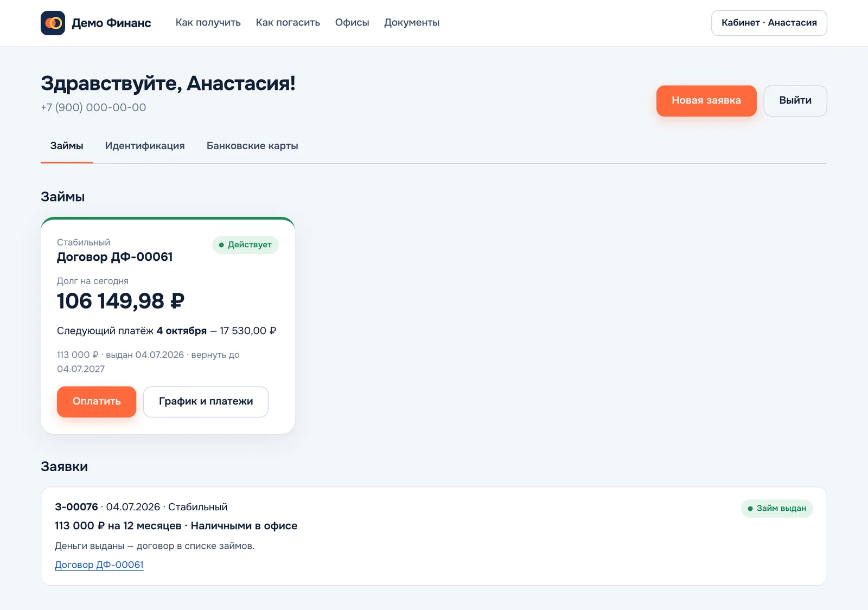Open the Документы navigation link
The image size is (868, 610).
(x=412, y=23)
